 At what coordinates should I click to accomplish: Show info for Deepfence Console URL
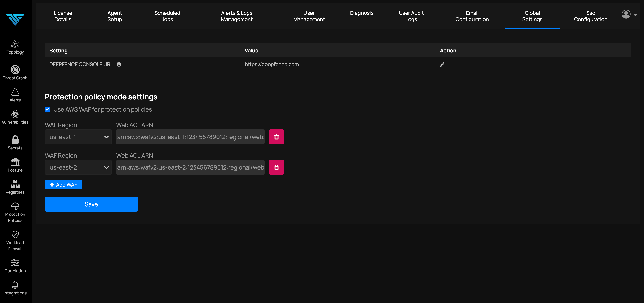tap(119, 64)
